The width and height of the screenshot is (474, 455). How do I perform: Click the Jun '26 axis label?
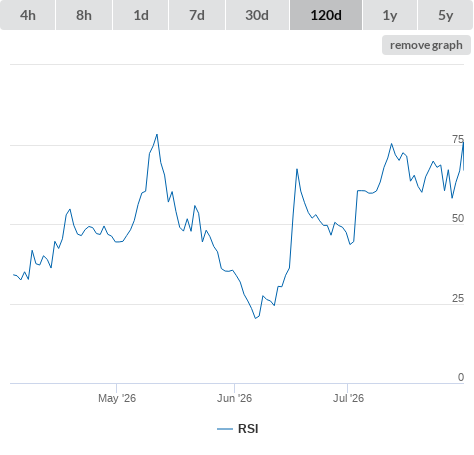tap(234, 398)
